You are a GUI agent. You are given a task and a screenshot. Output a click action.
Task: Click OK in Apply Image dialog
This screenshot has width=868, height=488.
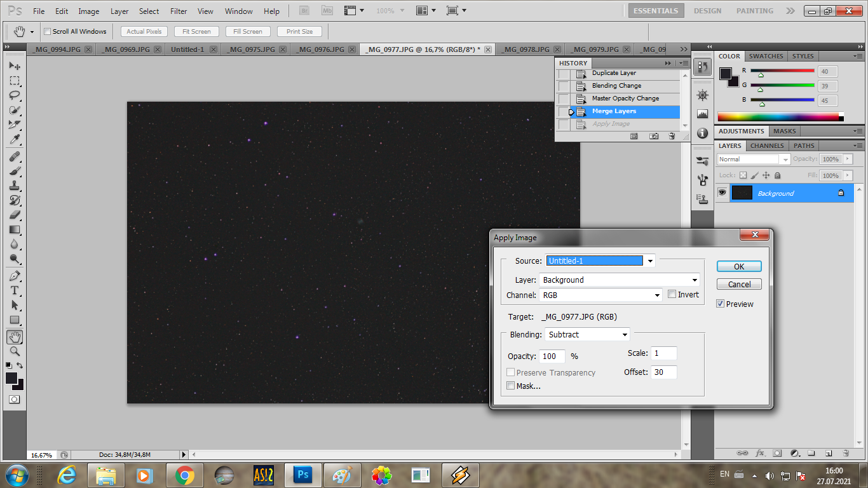[739, 266]
